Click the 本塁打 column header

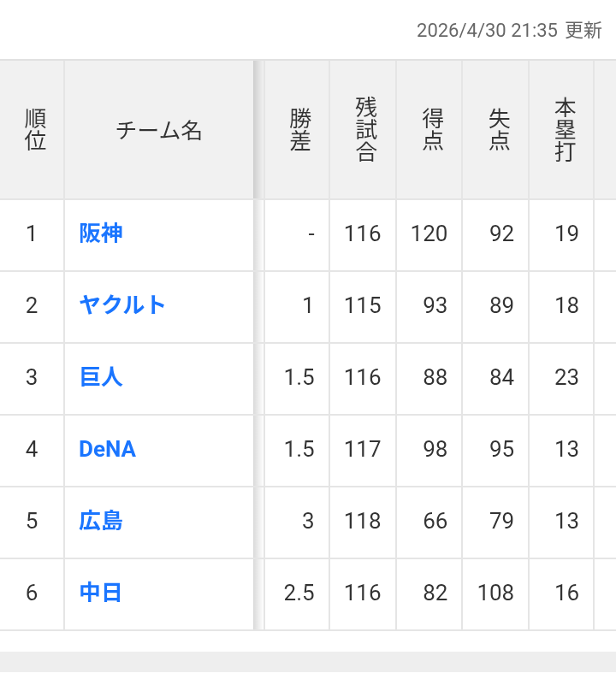point(565,130)
